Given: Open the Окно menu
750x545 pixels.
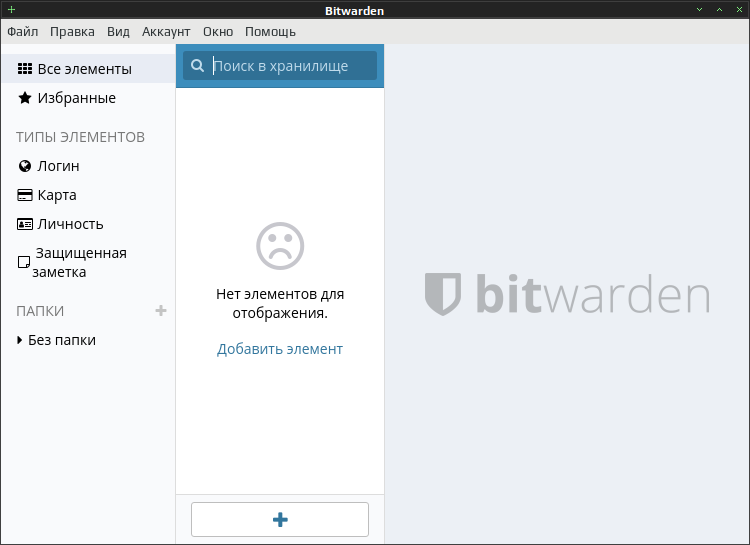Looking at the screenshot, I should tap(218, 32).
